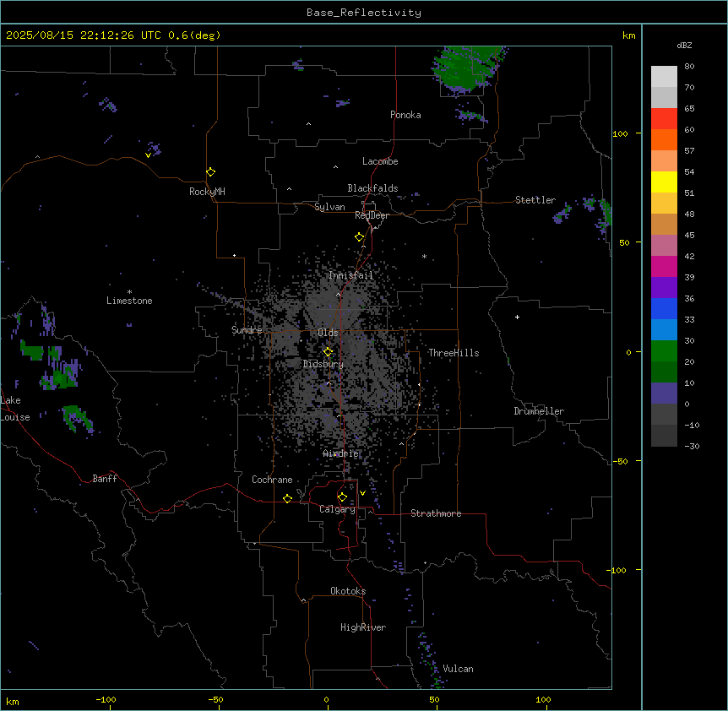Viewport: 728px width, 711px height.
Task: Select the yellow 54–51 dBZ legend swatch
Action: tap(664, 182)
